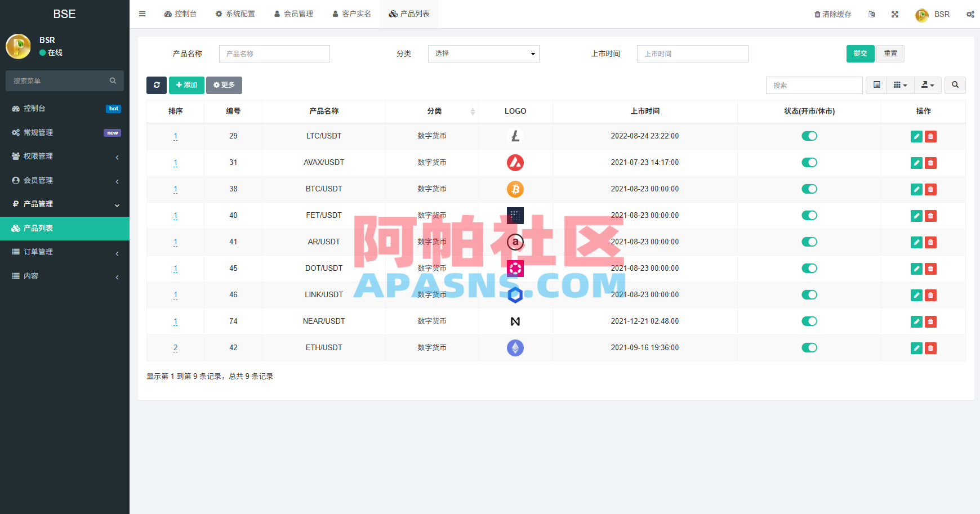
Task: Edit the LINK/USDT product row
Action: click(x=916, y=295)
